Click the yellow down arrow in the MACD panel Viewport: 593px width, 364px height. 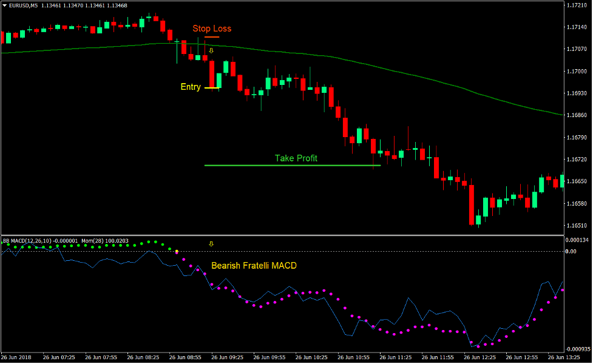click(211, 244)
